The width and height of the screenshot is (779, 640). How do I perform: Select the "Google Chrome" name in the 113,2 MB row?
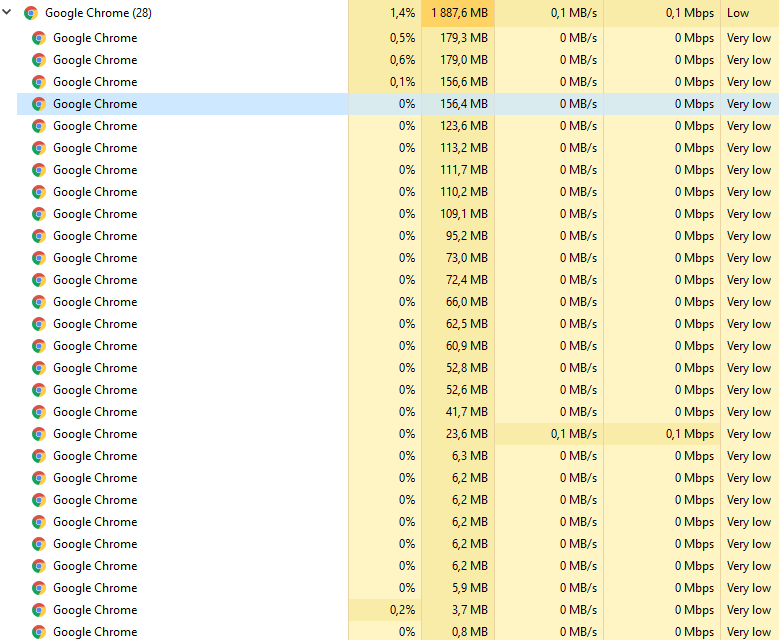[95, 148]
